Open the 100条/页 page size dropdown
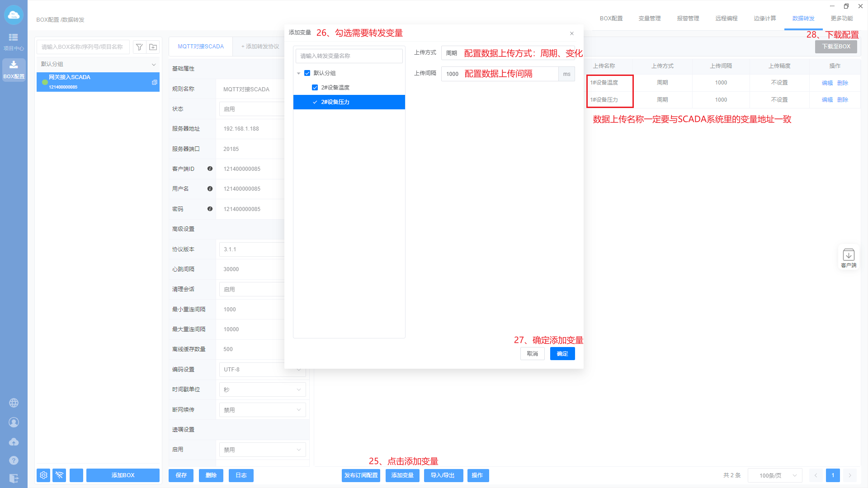The width and height of the screenshot is (868, 488). pos(775,475)
